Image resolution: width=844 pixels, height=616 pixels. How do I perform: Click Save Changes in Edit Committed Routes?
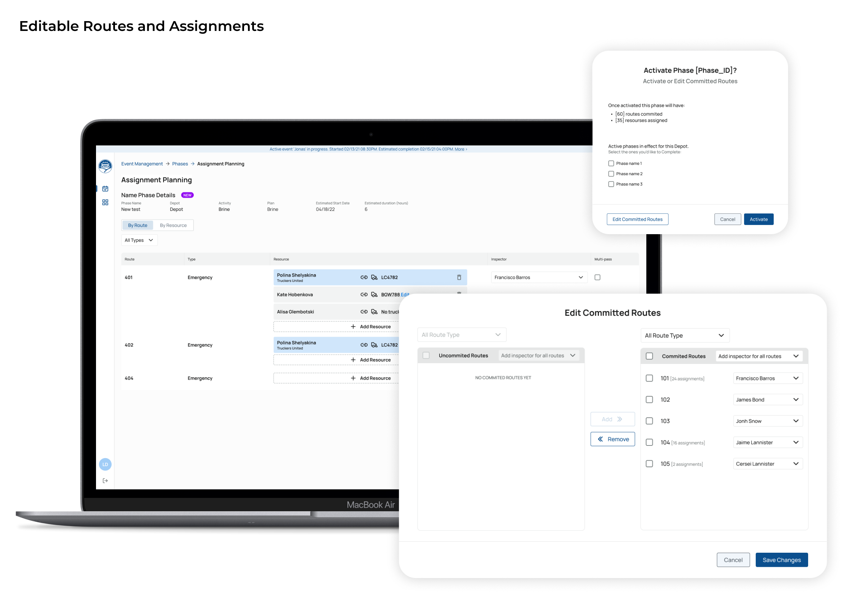[782, 560]
